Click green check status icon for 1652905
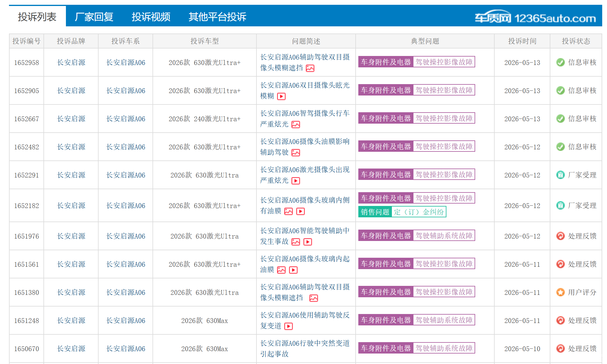Image resolution: width=607 pixels, height=364 pixels. pos(560,90)
